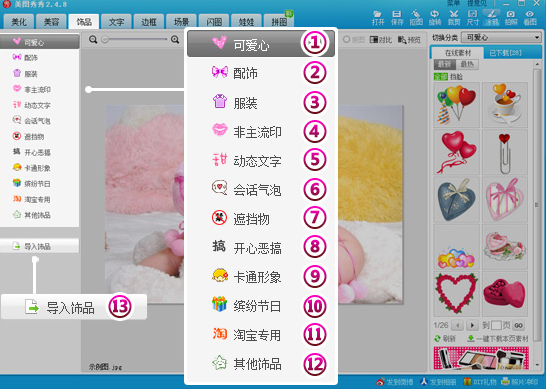The height and width of the screenshot is (389, 546).
Task: Select the 裁剪 crop scissors tool
Action: tap(454, 17)
